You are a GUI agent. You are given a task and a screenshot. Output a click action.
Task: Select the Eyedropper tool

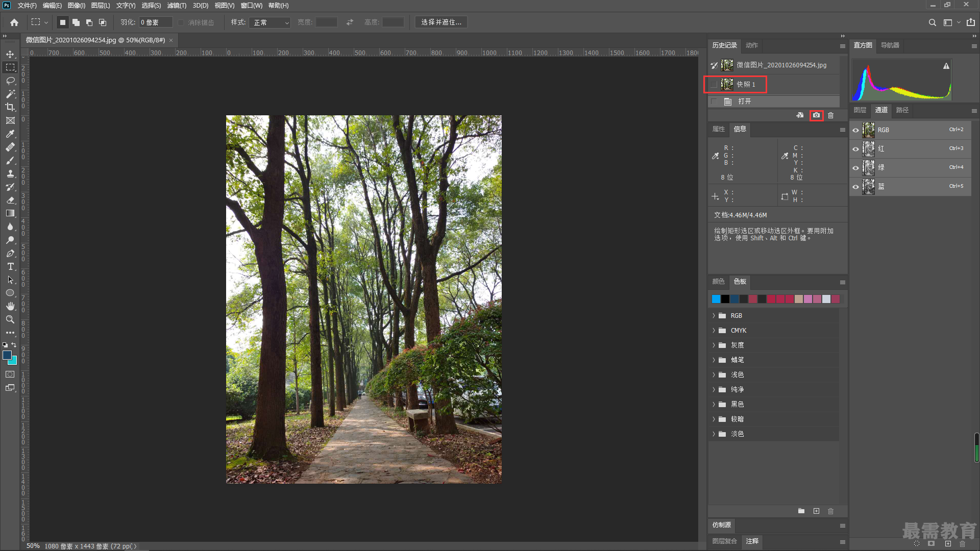pos(10,134)
